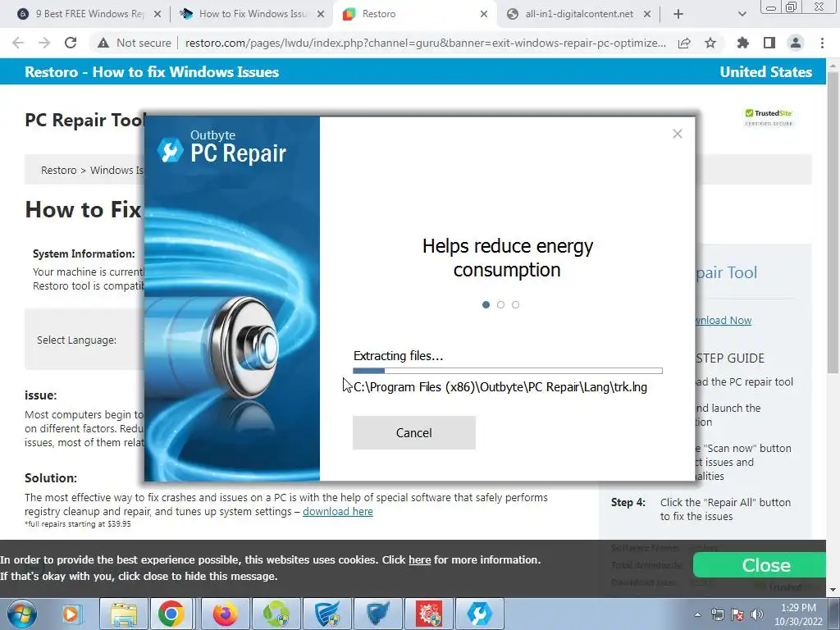Open the blue shield installer taskbar icon
Screen dimensions: 840x630
326,614
